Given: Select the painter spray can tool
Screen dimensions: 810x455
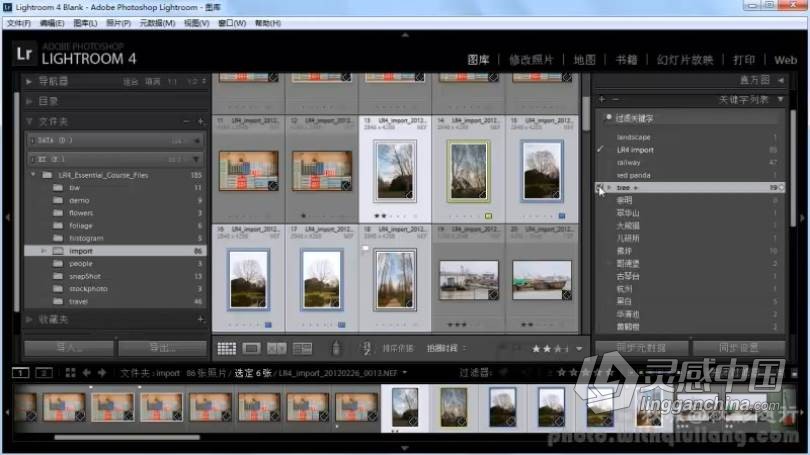Looking at the screenshot, I should pyautogui.click(x=336, y=348).
